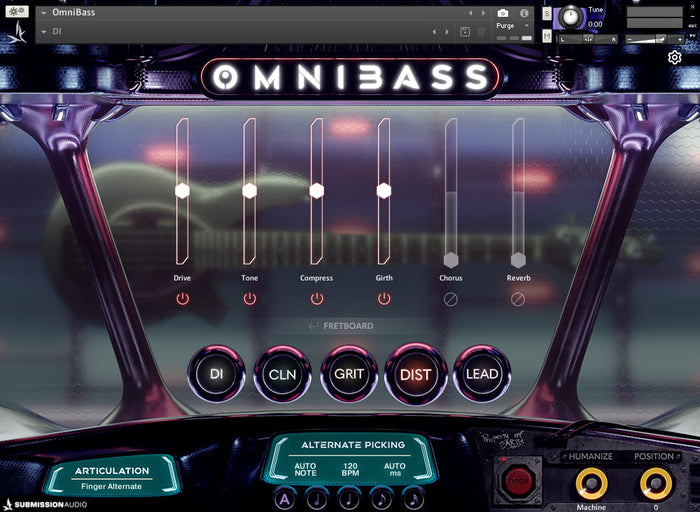Screen dimensions: 700x512
Task: Select the LEAD tone button
Action: coord(482,374)
